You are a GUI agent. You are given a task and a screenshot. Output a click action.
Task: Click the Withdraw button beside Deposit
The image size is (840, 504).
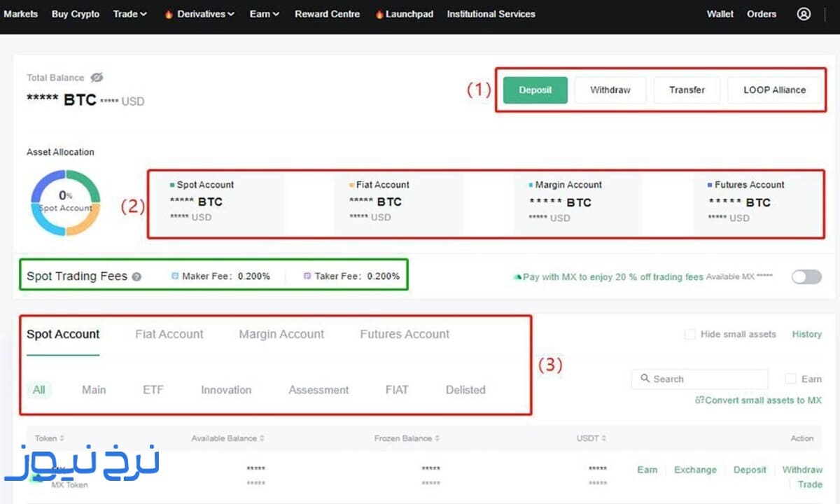pyautogui.click(x=610, y=90)
